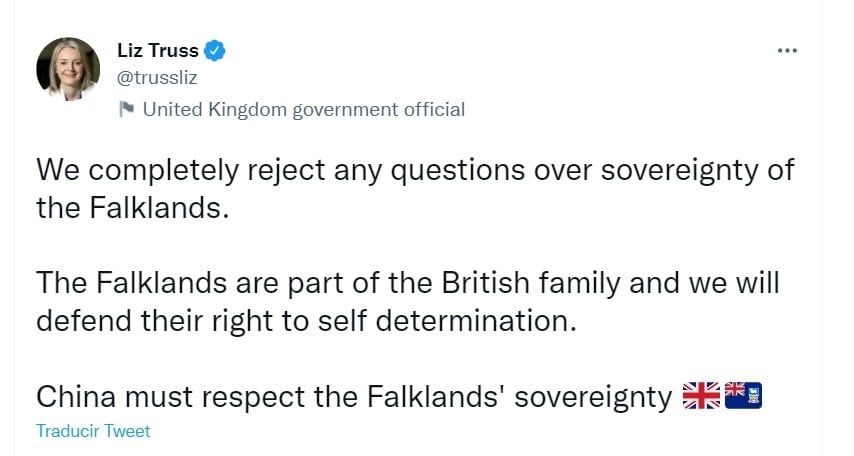The image size is (854, 456).
Task: Click the Union Jack flag emoji
Action: 701,396
